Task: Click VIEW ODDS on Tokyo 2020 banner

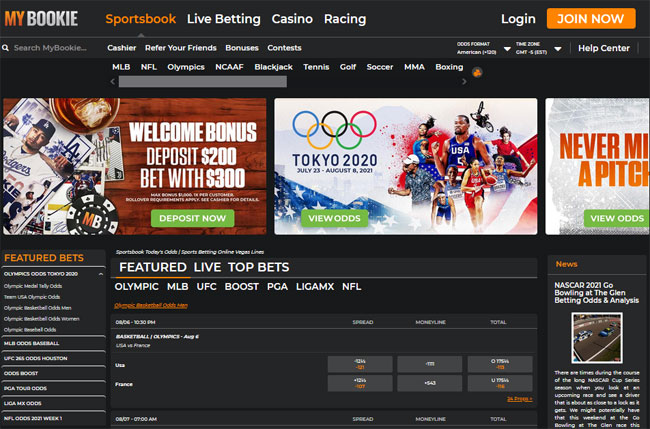Action: point(335,218)
